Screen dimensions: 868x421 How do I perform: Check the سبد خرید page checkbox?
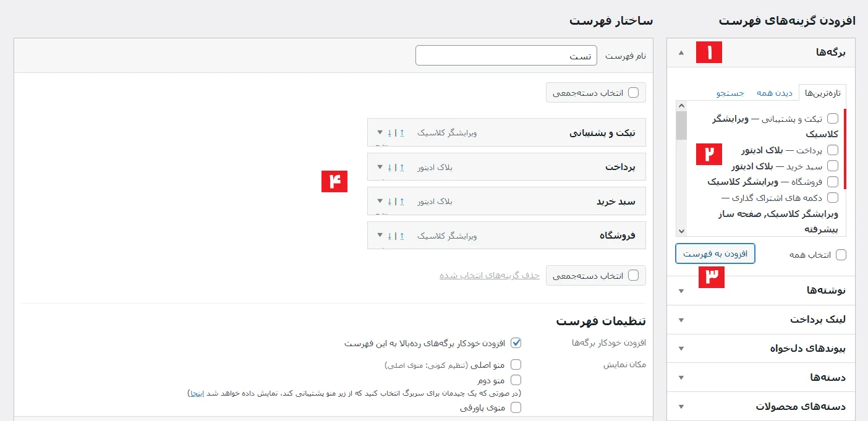[833, 166]
